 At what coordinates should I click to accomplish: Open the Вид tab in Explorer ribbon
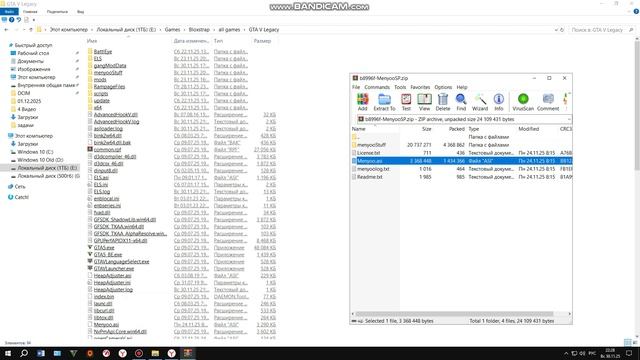80,11
